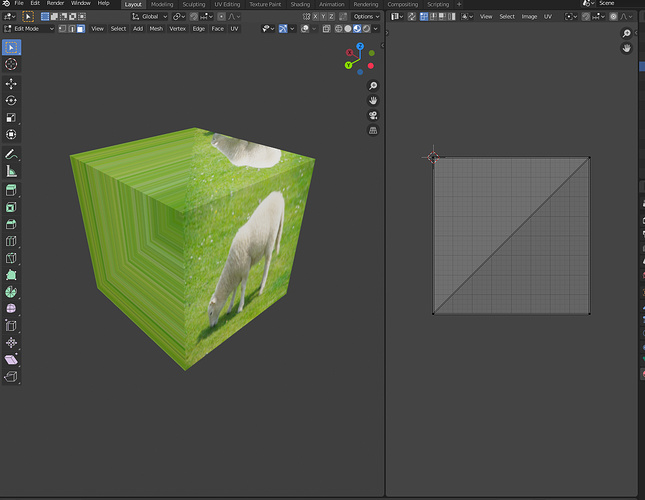
Task: Toggle proportional editing in 3D viewport
Action: (x=221, y=16)
